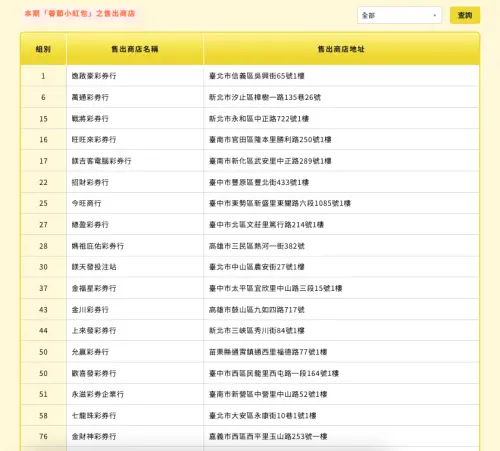Select address 臺南市官田區隆本里勝利路250號1樓

(x=270, y=140)
